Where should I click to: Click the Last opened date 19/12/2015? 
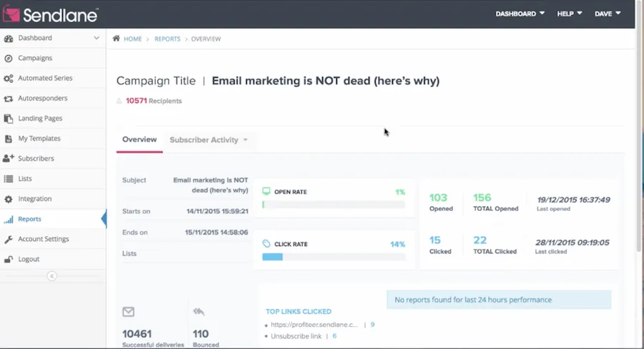pyautogui.click(x=573, y=200)
